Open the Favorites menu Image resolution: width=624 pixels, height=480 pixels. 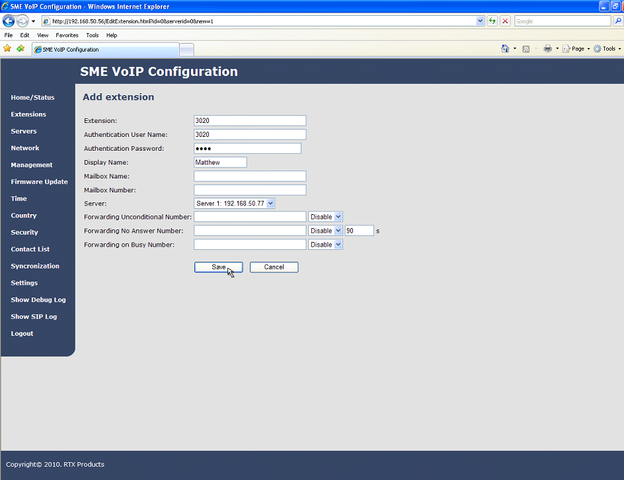66,35
